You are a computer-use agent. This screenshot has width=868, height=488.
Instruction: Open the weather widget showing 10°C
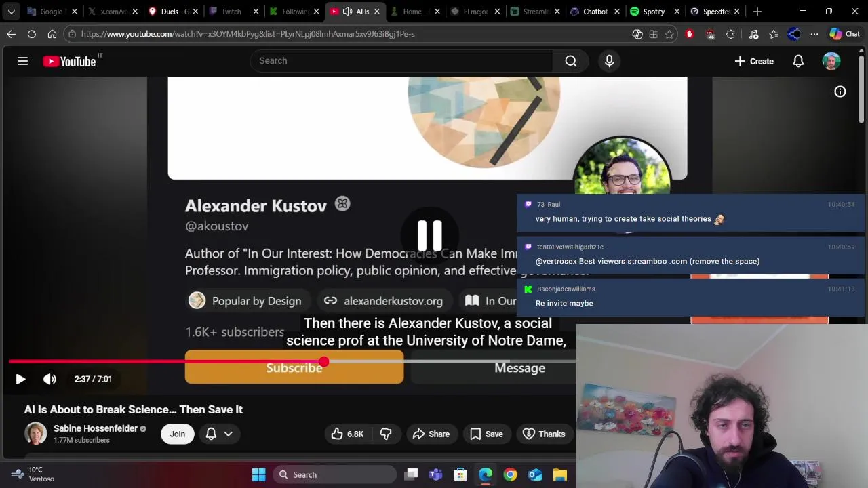click(x=33, y=474)
